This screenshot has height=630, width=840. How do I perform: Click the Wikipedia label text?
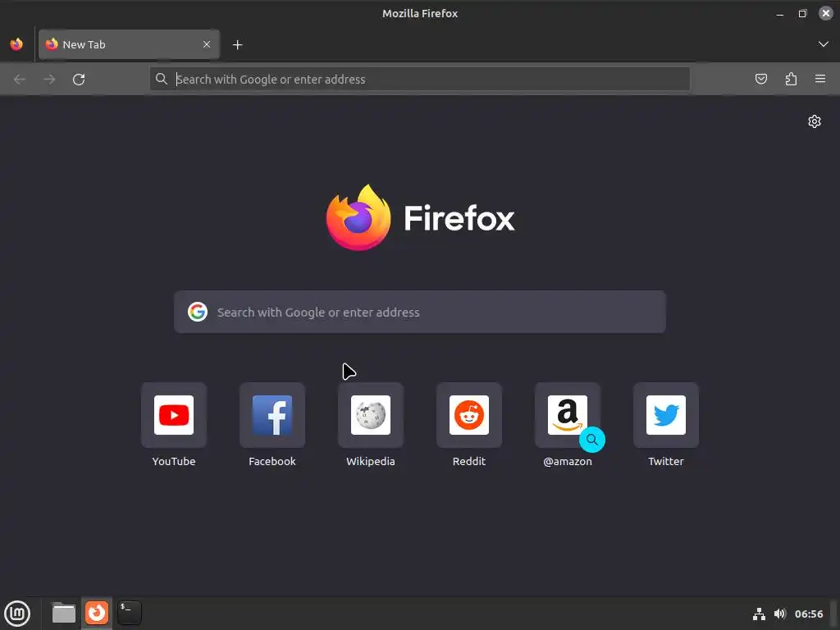[x=371, y=461]
